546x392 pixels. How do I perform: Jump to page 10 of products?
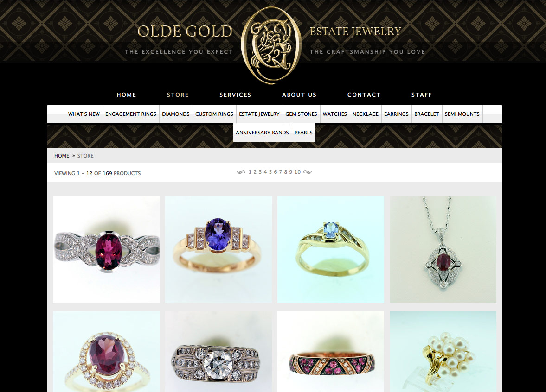(x=297, y=172)
